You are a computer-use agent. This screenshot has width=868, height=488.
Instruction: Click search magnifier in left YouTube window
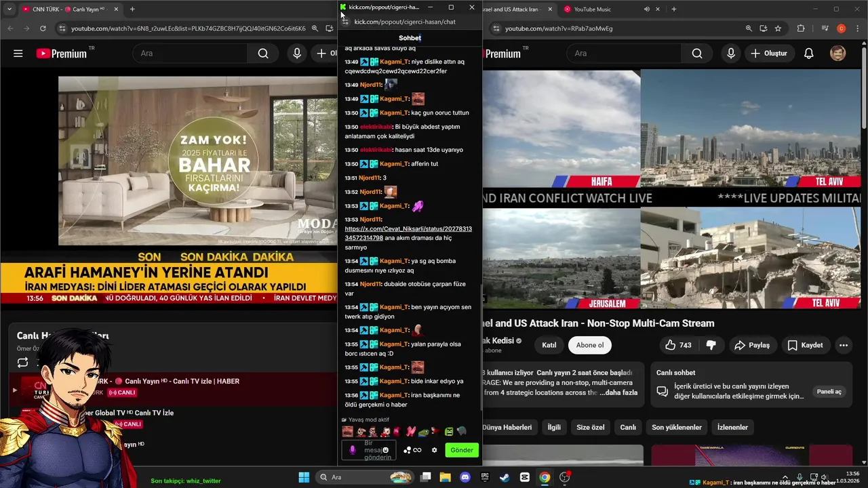coord(263,54)
